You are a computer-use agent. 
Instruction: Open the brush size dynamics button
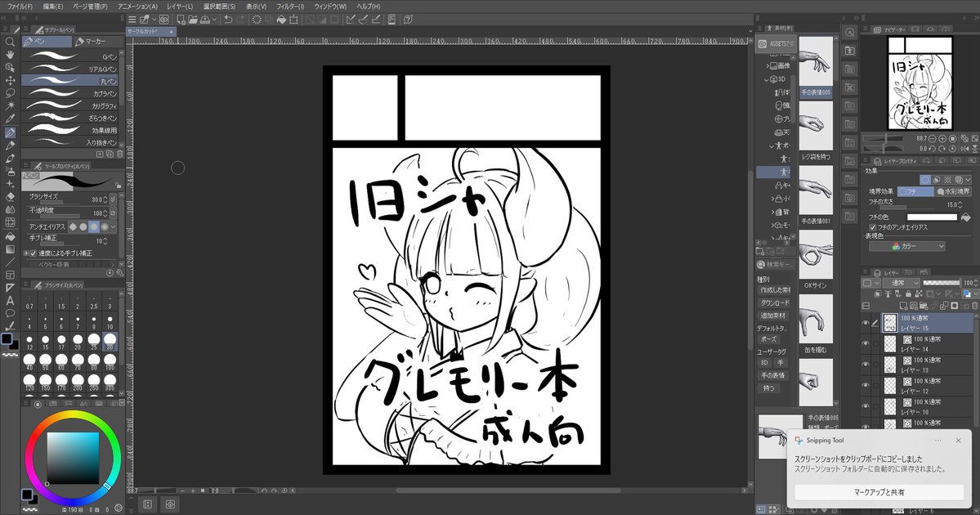113,199
